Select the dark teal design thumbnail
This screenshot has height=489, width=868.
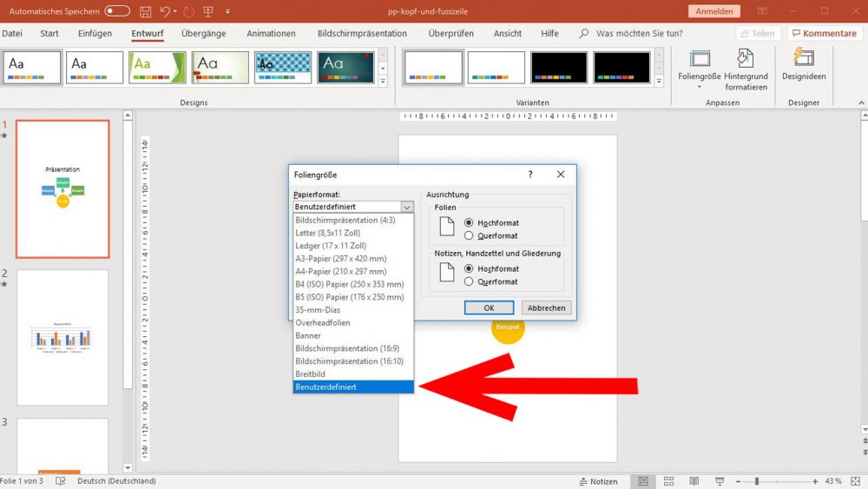[345, 68]
